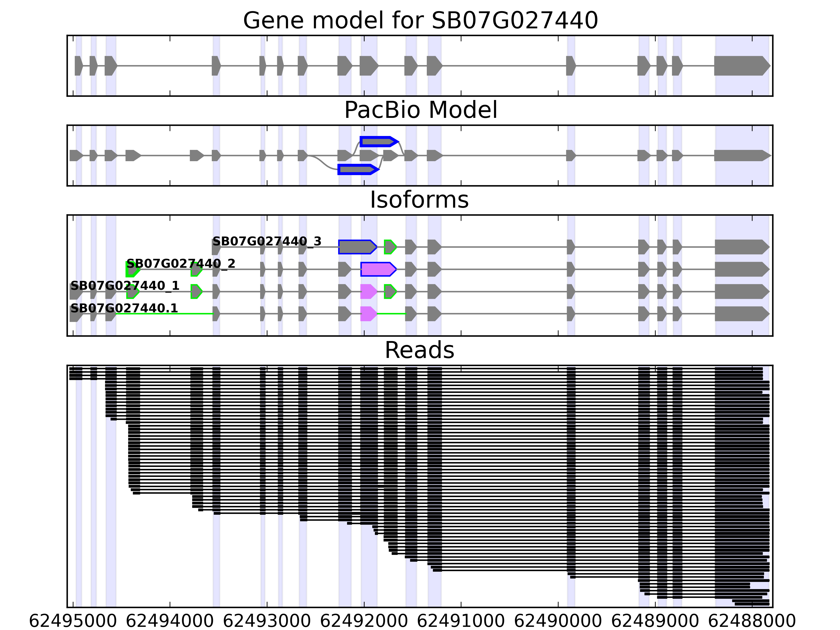Screen dimensions: 840x630
Task: Click the large final exon in the Gene model panel
Action: 741,66
